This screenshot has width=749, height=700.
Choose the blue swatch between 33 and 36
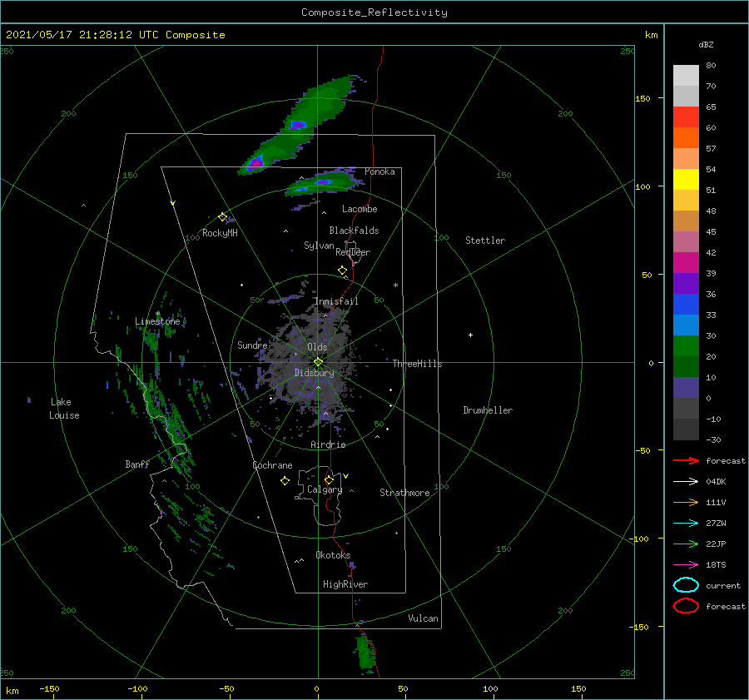coord(686,305)
